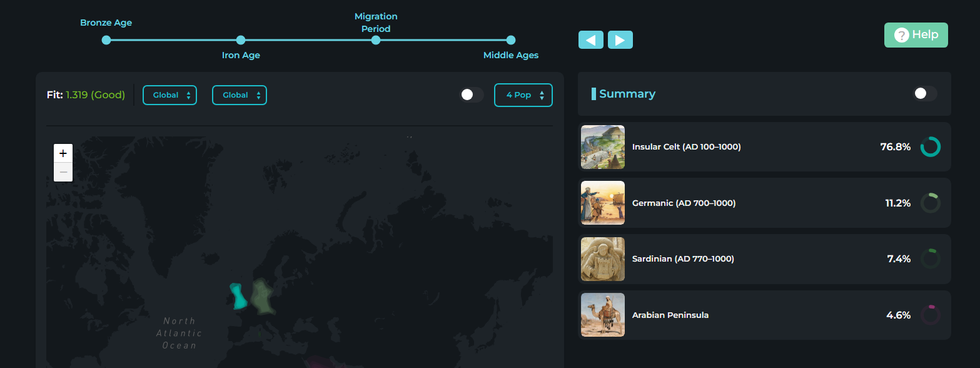980x368 pixels.
Task: Open the Help button
Action: coord(916,35)
